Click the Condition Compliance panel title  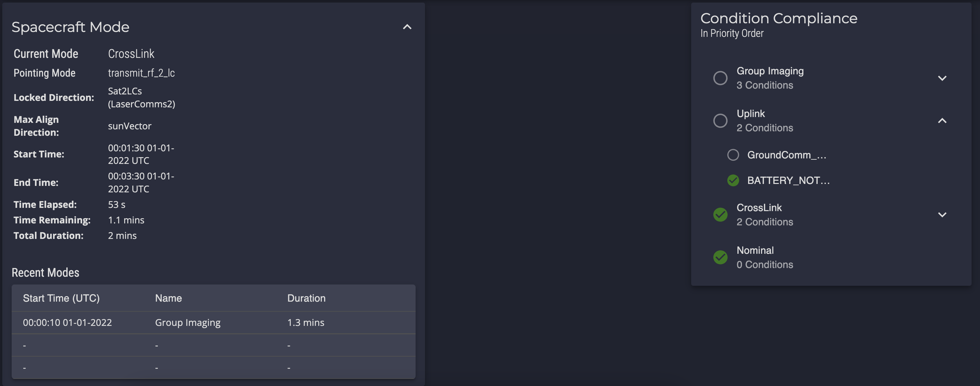click(779, 17)
